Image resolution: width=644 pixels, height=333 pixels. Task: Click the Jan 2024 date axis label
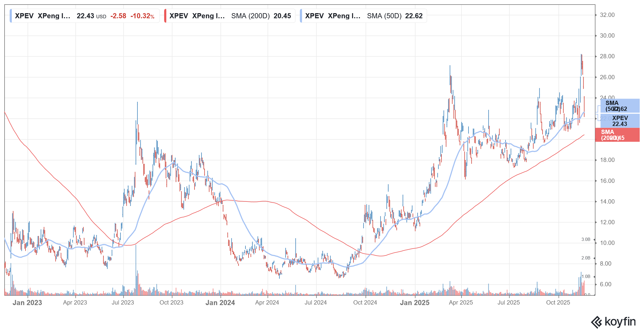220,303
